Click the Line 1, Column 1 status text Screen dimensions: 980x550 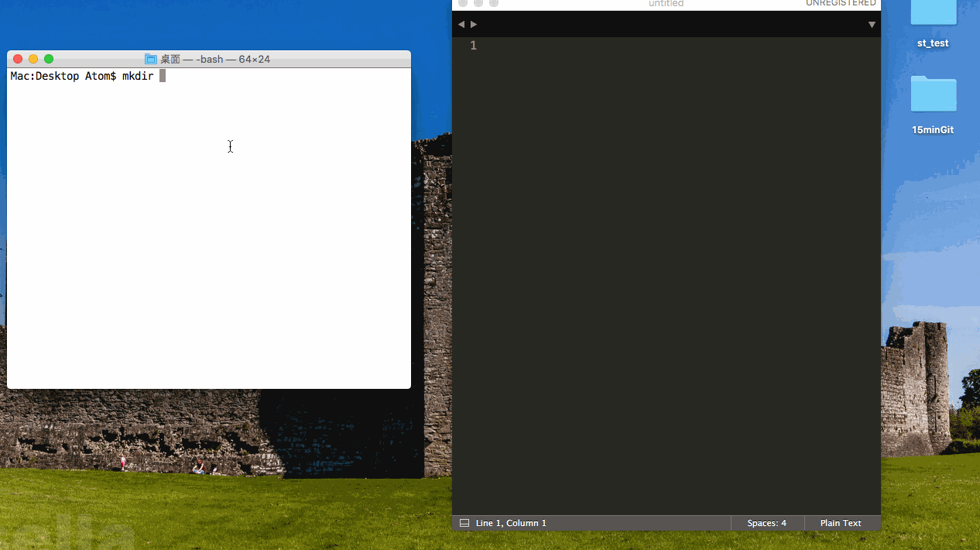pos(511,523)
